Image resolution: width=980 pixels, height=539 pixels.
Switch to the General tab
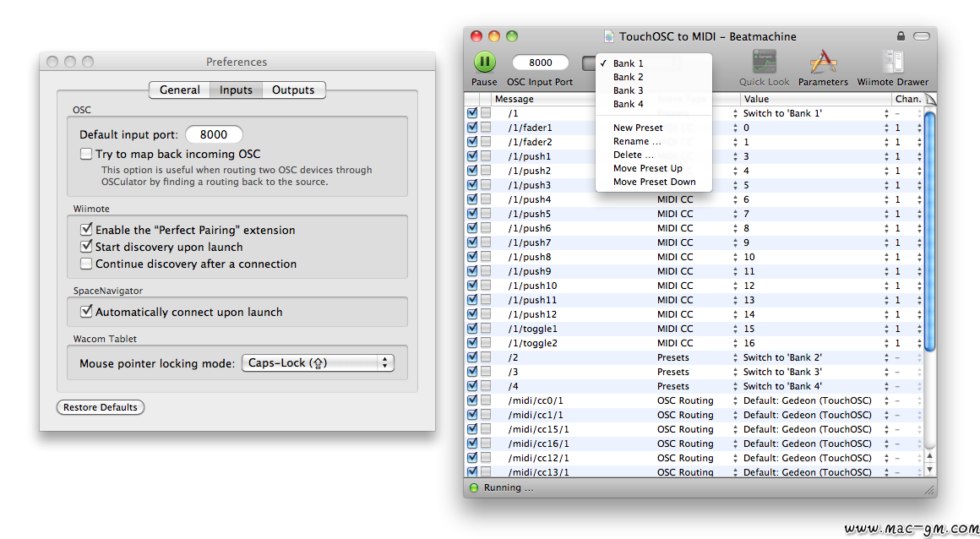[179, 90]
